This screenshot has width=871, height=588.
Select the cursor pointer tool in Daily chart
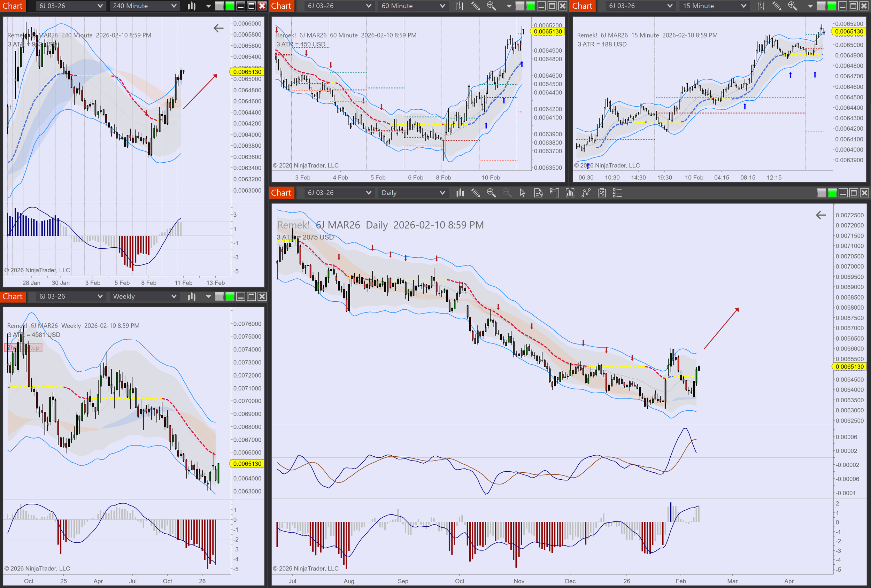point(523,193)
